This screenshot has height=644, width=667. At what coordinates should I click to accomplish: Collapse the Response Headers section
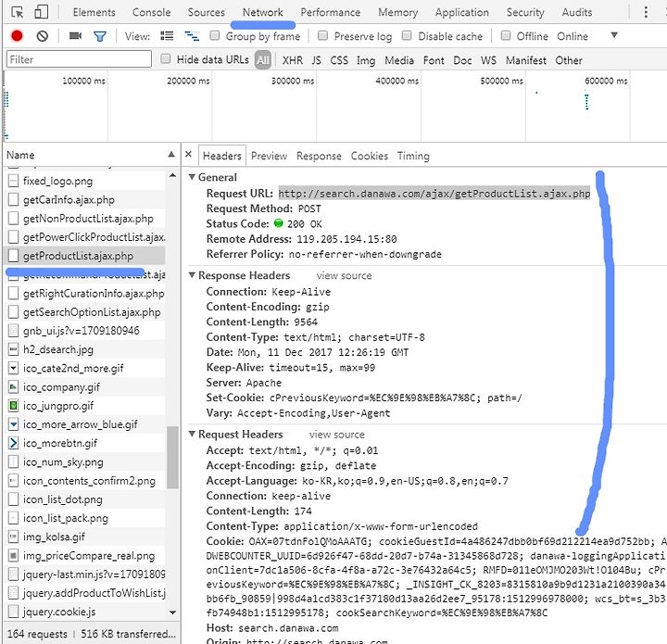click(192, 275)
